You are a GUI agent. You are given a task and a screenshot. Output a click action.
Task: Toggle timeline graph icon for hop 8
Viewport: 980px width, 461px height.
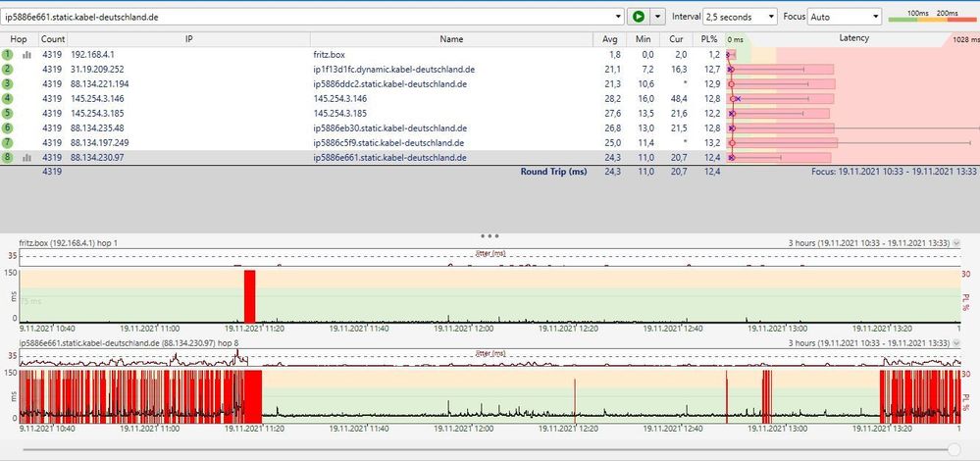27,157
